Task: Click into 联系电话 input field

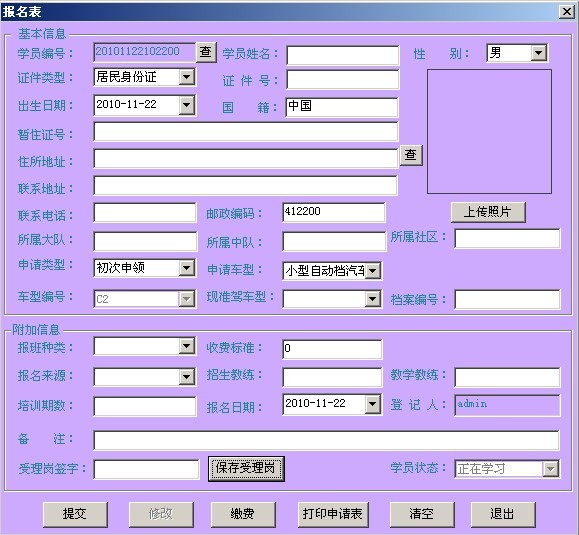Action: (x=145, y=213)
